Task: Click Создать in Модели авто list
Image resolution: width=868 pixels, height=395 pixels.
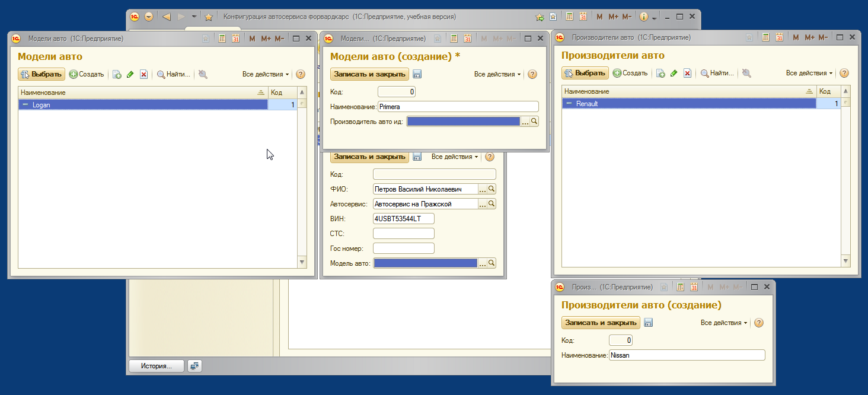Action: pyautogui.click(x=87, y=75)
